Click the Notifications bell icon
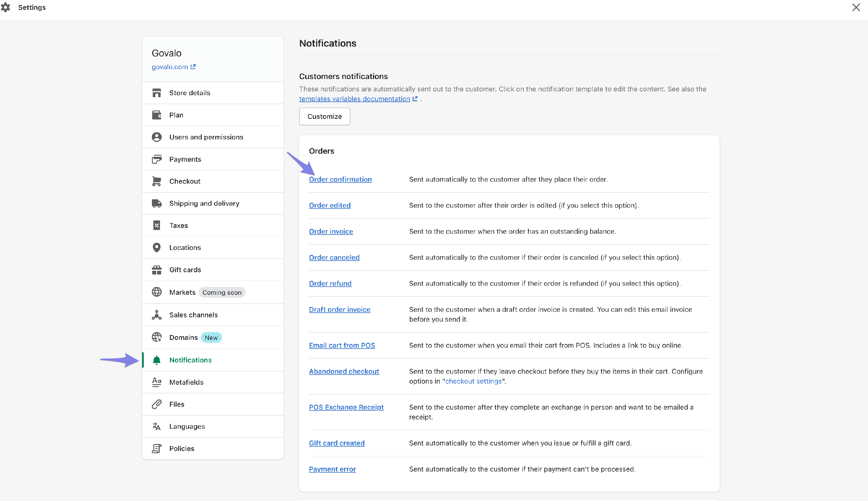 (x=157, y=360)
